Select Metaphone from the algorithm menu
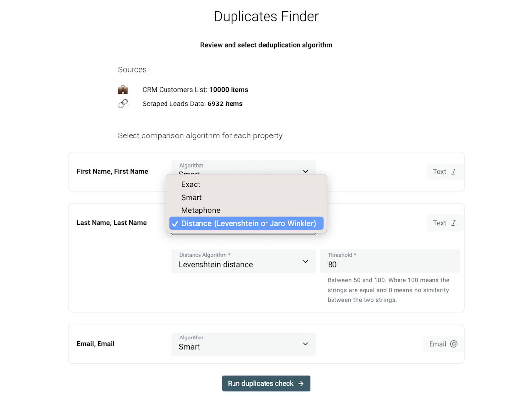Image resolution: width=532 pixels, height=406 pixels. [200, 210]
